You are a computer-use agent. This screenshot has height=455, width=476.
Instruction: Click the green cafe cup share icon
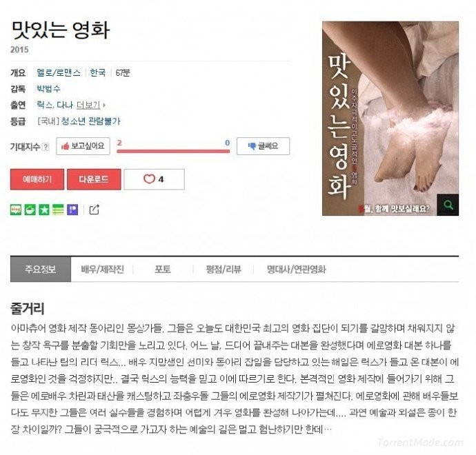pyautogui.click(x=30, y=210)
